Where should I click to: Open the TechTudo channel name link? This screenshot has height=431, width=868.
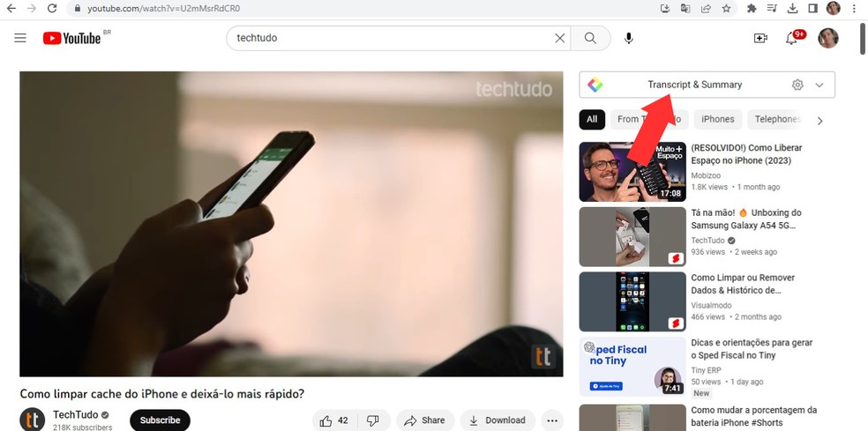tap(75, 414)
